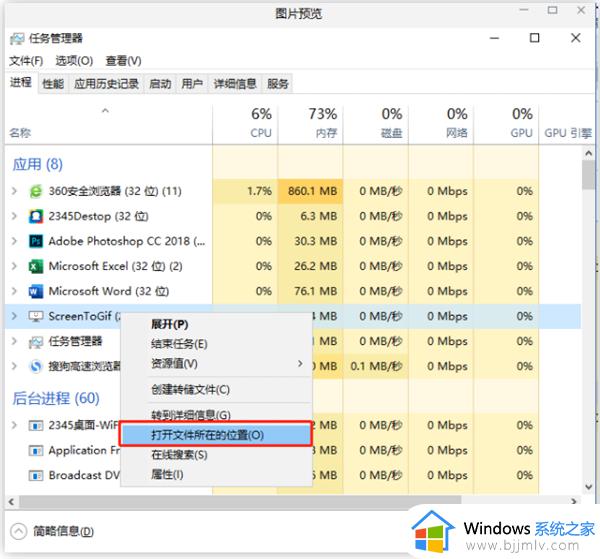
Task: Expand the Microsoft Word process group
Action: click(14, 291)
